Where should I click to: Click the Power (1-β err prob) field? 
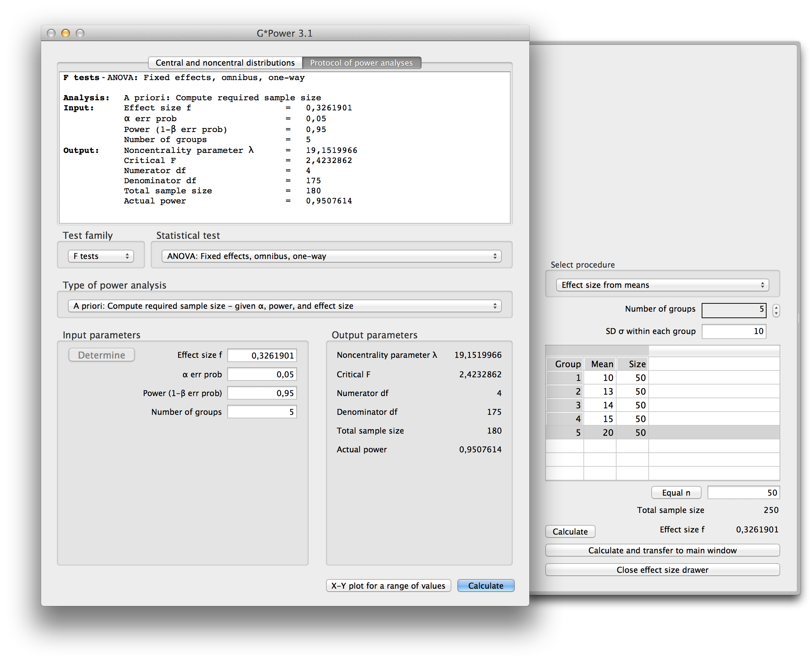[x=262, y=393]
